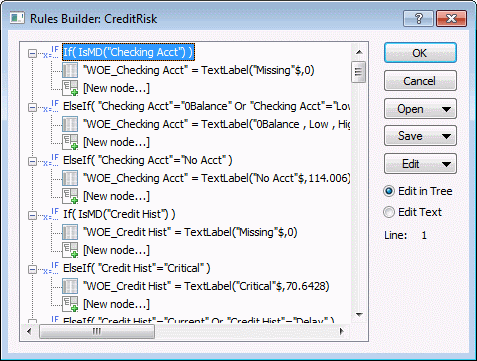This screenshot has width=477, height=361.
Task: Click the assignment icon beside WOE_Checking Acct Missing
Action: click(x=70, y=70)
